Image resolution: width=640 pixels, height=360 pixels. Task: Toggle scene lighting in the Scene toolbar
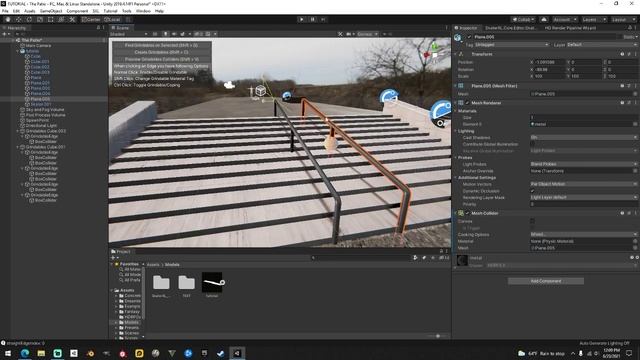(165, 34)
